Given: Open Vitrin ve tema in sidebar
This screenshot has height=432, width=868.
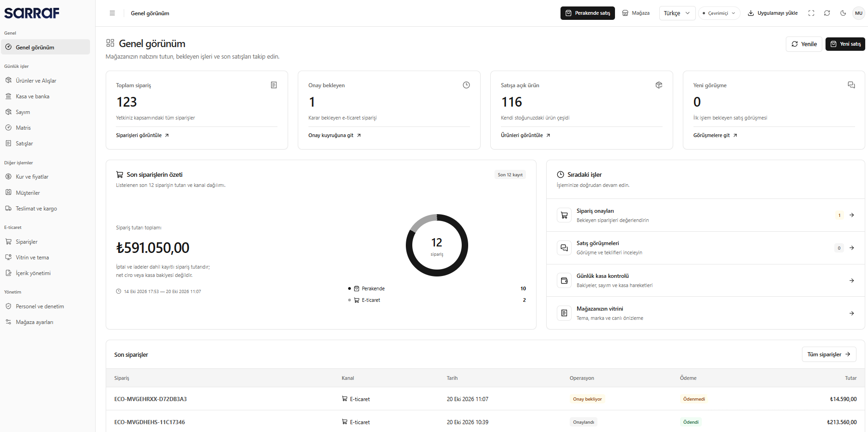Looking at the screenshot, I should (x=46, y=257).
